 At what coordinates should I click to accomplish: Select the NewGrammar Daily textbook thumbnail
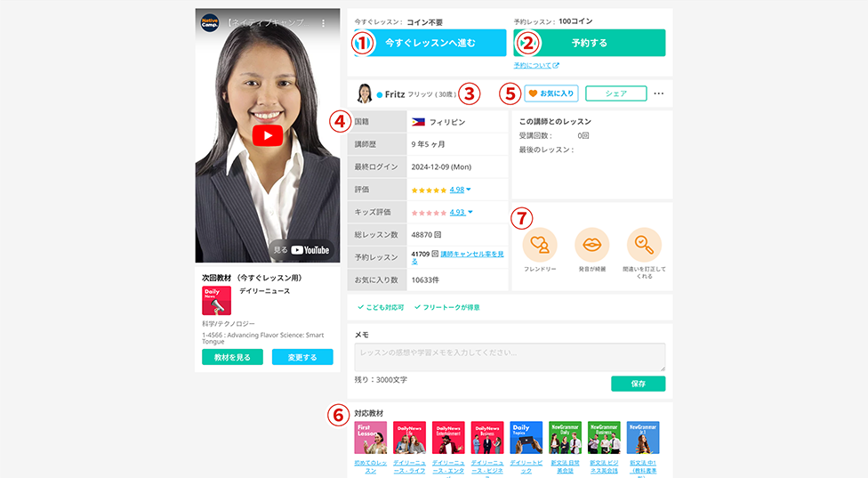coord(566,438)
